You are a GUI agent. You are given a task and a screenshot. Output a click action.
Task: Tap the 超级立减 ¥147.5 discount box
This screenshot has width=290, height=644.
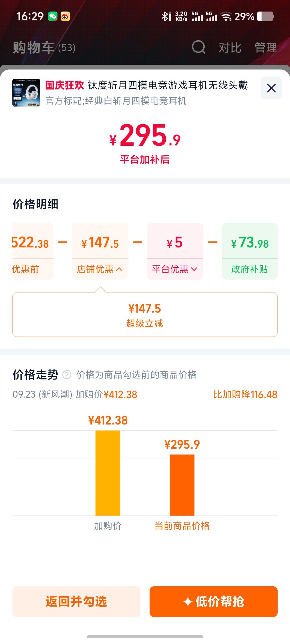[145, 314]
